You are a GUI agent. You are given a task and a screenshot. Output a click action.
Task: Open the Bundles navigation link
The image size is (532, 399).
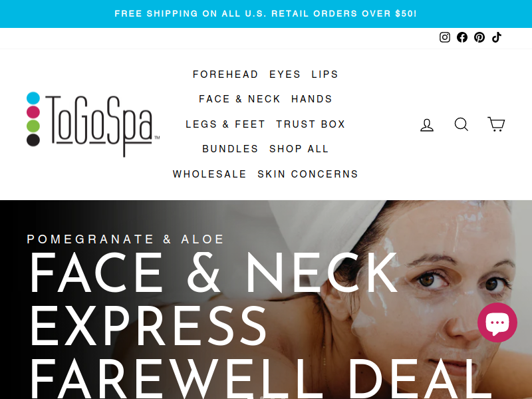click(x=230, y=149)
